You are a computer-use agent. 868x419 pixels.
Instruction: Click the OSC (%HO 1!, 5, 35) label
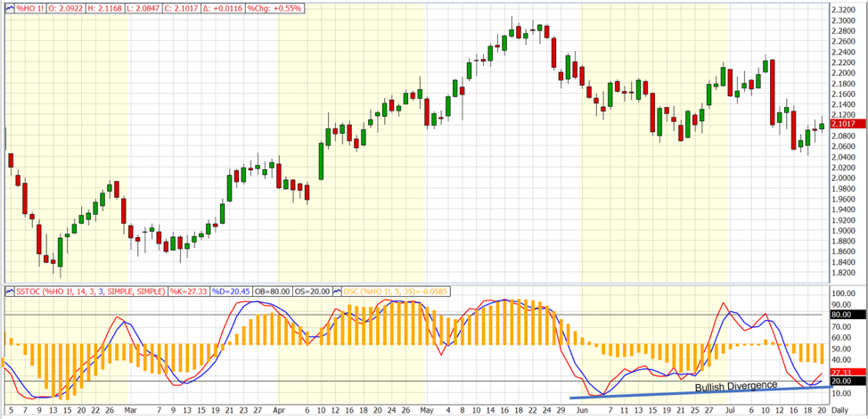pyautogui.click(x=394, y=292)
